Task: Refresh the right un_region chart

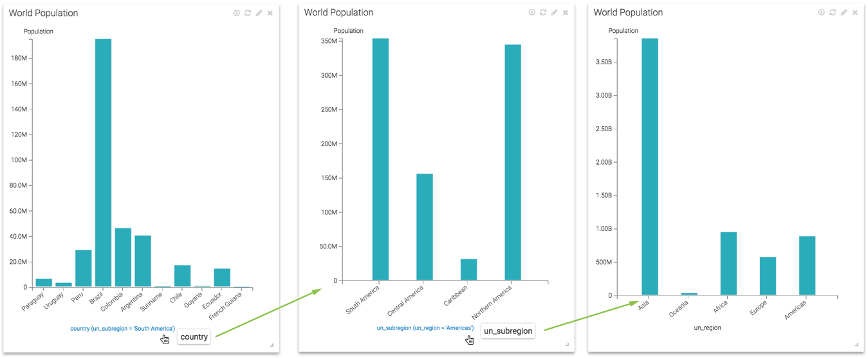Action: click(833, 13)
